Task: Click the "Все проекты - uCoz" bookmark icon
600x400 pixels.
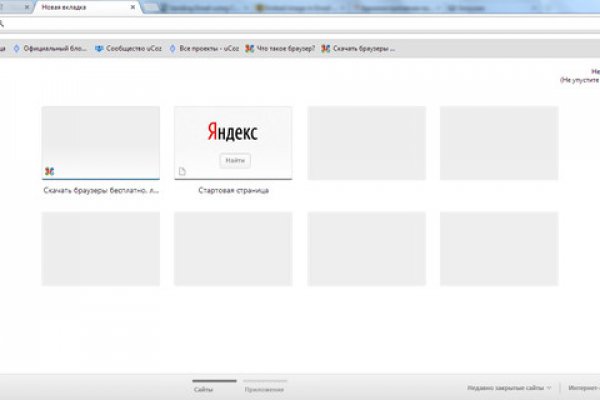Action: point(174,47)
